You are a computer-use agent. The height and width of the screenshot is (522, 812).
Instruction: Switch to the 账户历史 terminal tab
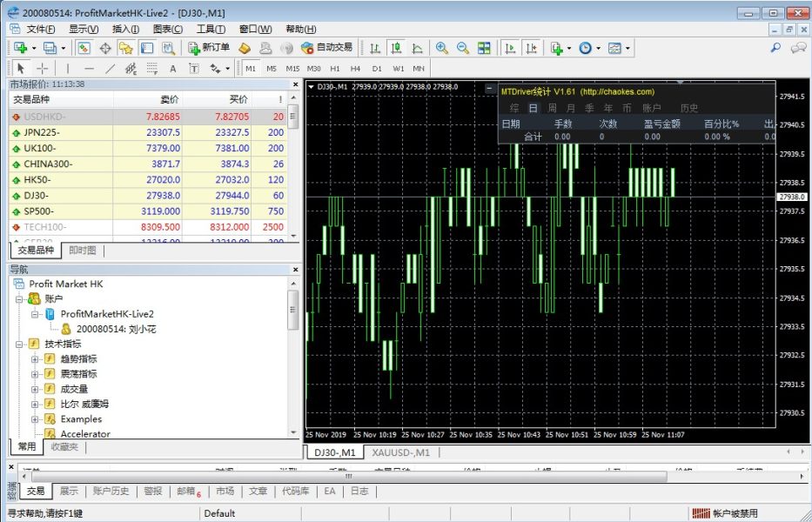coord(111,491)
